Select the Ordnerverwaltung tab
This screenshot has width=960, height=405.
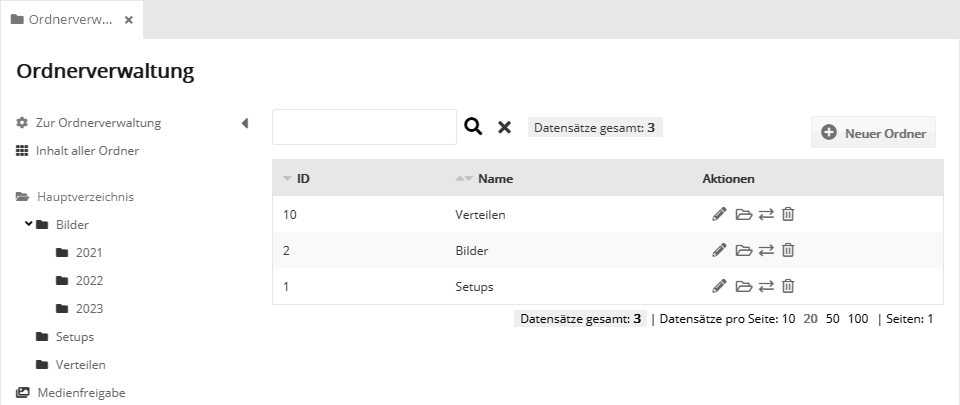tap(62, 19)
